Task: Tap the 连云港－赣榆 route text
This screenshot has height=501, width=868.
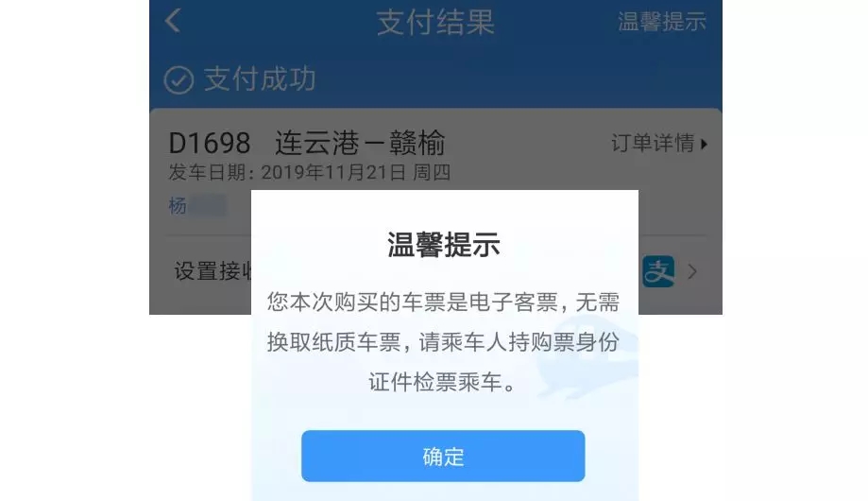Action: pos(360,143)
